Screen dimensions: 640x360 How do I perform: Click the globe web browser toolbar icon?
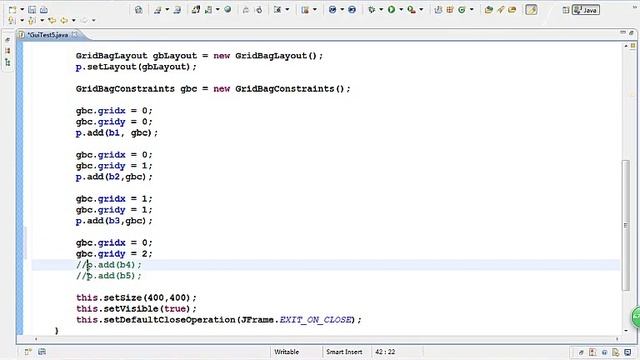[228, 9]
